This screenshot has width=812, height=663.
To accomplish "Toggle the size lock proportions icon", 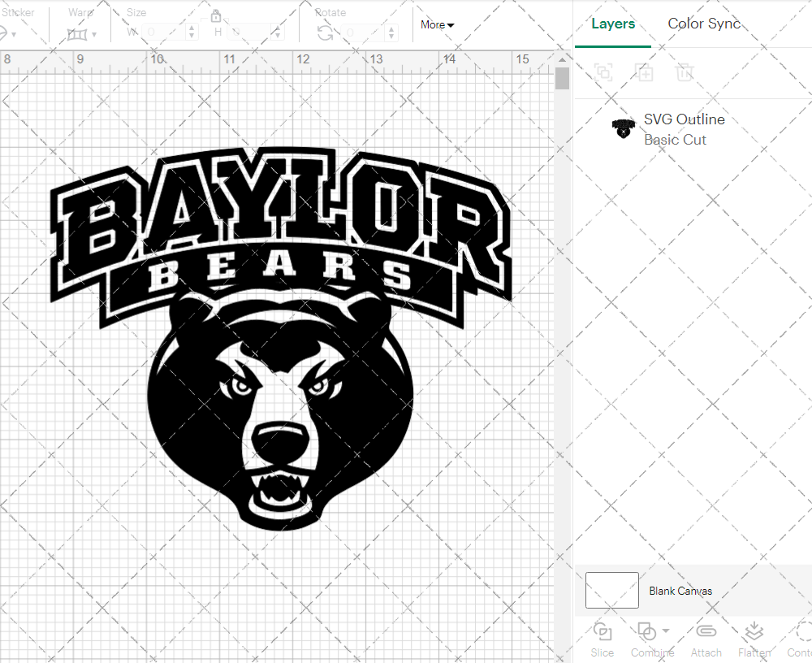I will point(216,15).
